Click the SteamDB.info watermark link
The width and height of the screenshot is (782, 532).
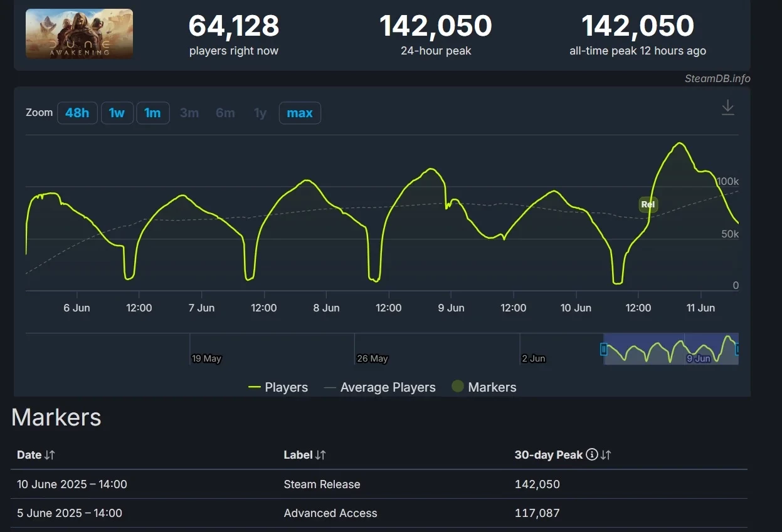[x=717, y=78]
